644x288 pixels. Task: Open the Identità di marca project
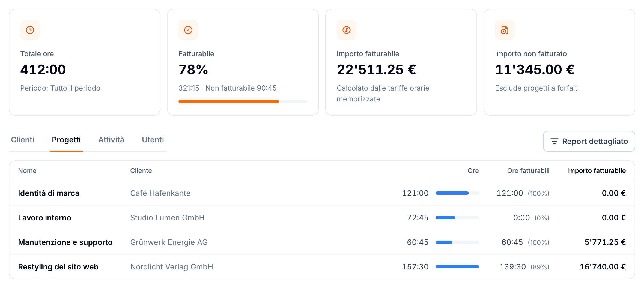click(49, 193)
